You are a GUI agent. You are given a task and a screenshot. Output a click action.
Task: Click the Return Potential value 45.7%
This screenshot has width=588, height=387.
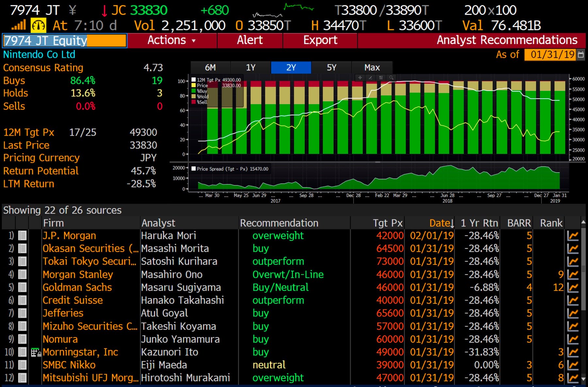(143, 171)
